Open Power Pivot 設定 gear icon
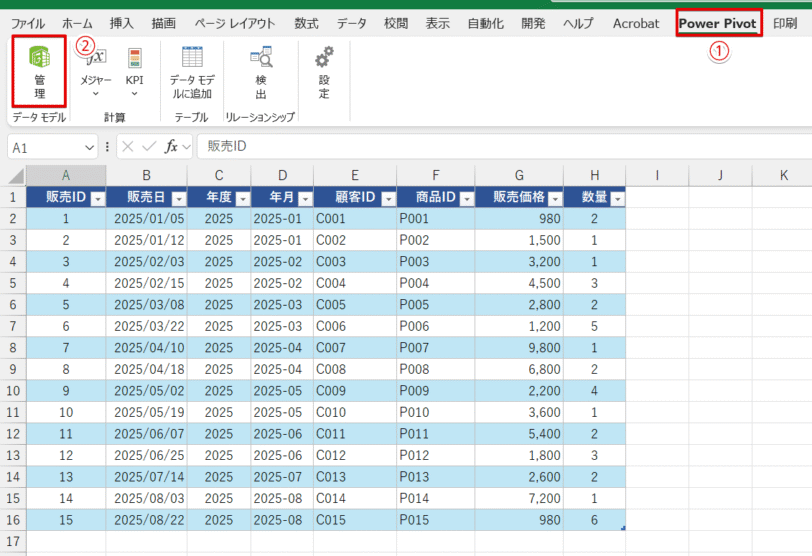The height and width of the screenshot is (556, 812). [x=324, y=57]
